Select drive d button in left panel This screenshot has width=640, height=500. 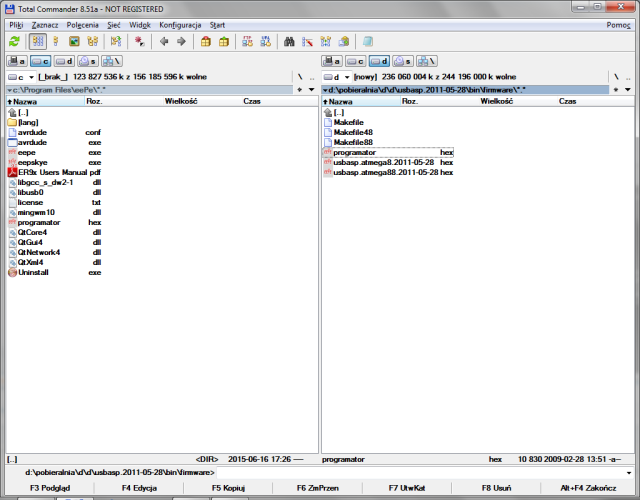(x=64, y=61)
